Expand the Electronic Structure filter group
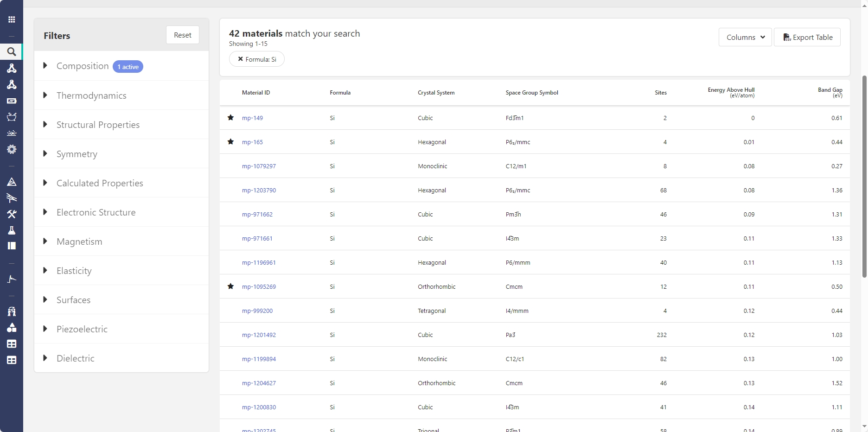Screen dimensions: 868x432 click(96, 212)
